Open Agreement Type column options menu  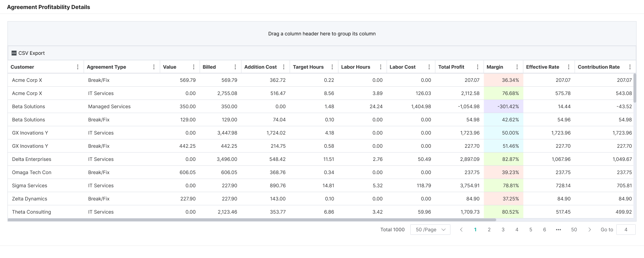(x=154, y=67)
